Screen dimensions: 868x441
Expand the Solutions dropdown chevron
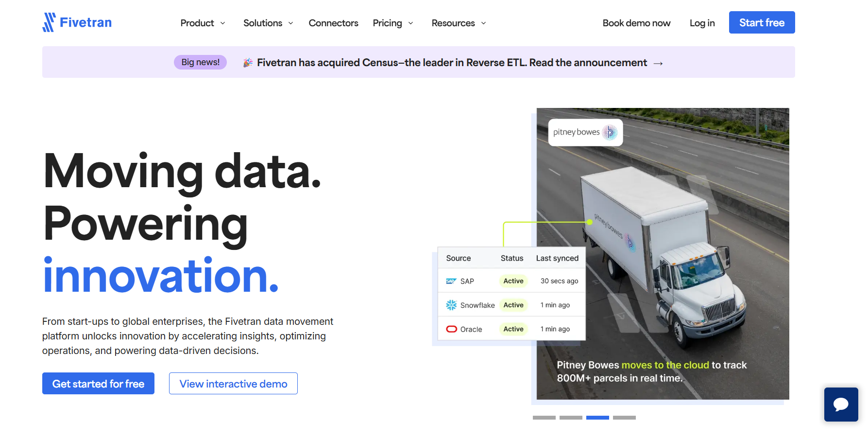290,23
